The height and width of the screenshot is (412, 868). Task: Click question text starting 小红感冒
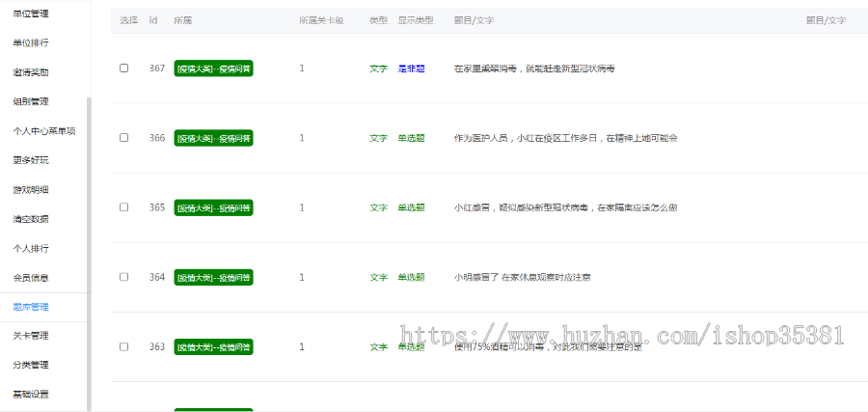pos(566,207)
